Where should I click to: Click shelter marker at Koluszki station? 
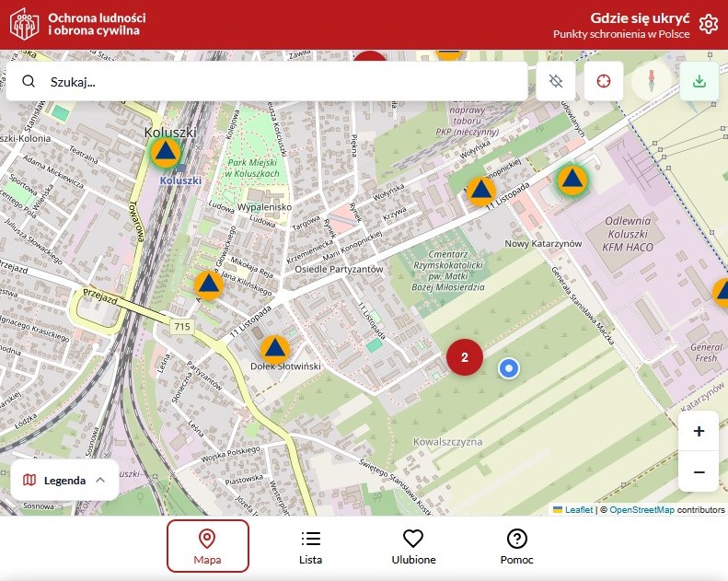click(x=166, y=152)
